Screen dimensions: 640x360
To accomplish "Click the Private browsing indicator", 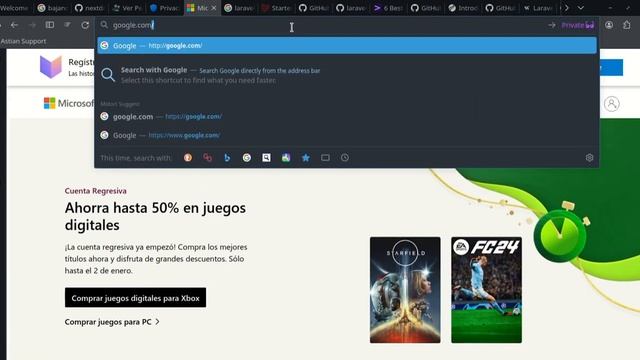I will 578,25.
